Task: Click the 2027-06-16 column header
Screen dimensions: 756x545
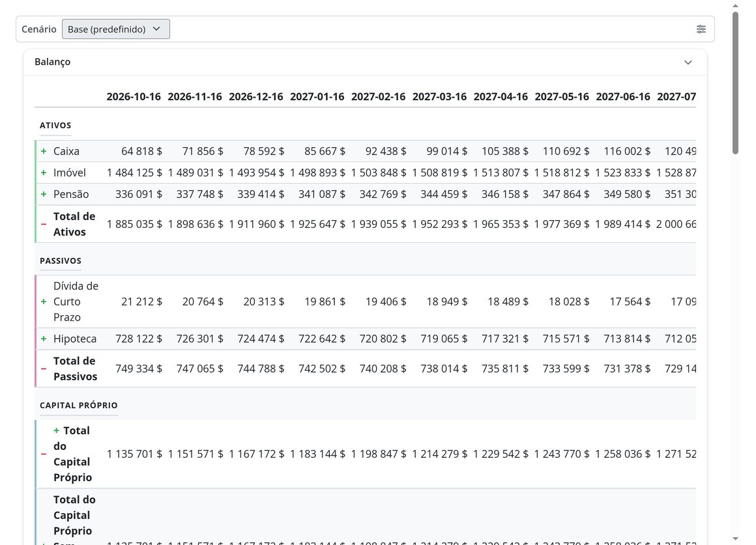Action: point(624,96)
